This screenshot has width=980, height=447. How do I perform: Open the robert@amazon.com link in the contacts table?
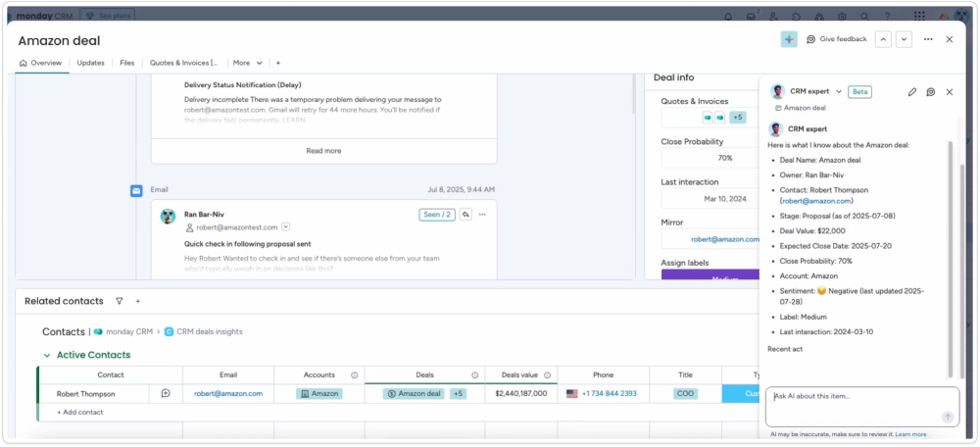point(228,393)
